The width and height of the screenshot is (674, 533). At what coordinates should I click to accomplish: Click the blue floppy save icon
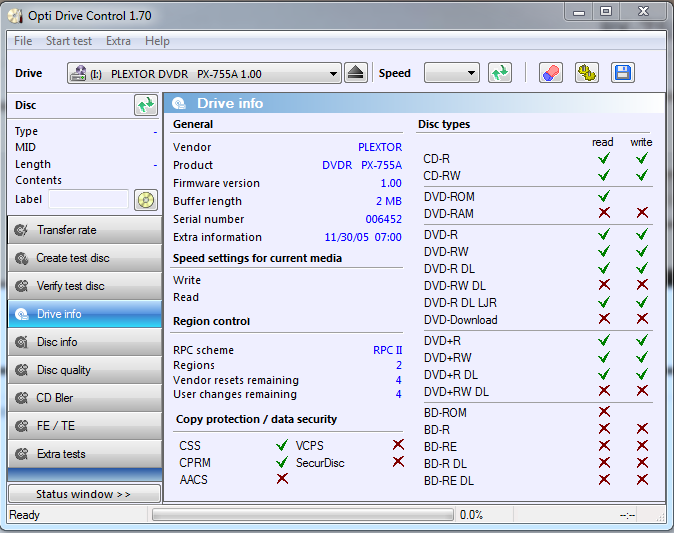click(x=622, y=73)
